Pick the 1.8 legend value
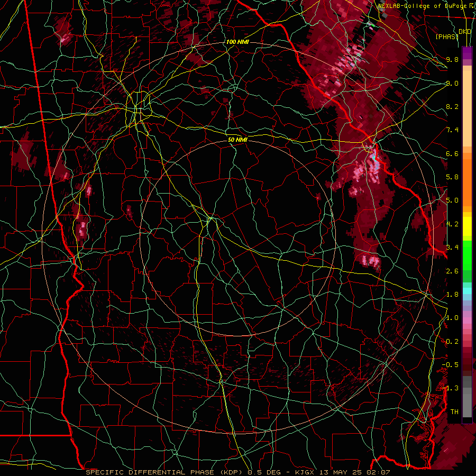476x476 pixels. 452,295
